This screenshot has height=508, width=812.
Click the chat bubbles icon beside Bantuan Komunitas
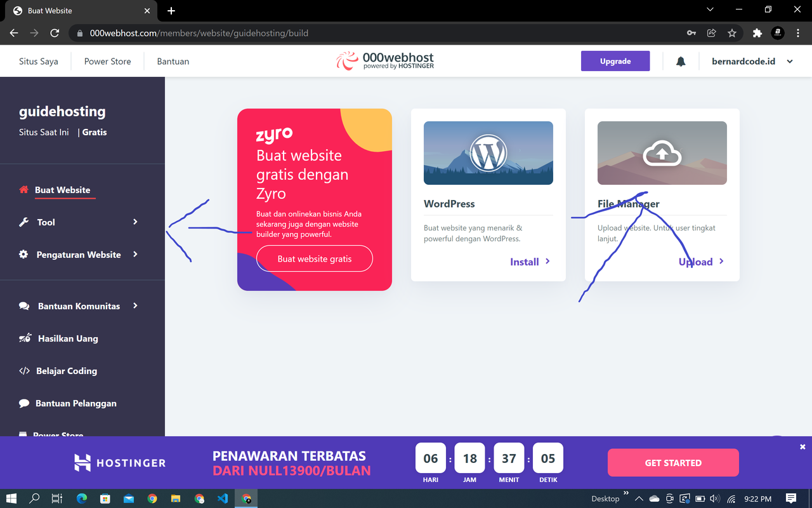pos(24,306)
